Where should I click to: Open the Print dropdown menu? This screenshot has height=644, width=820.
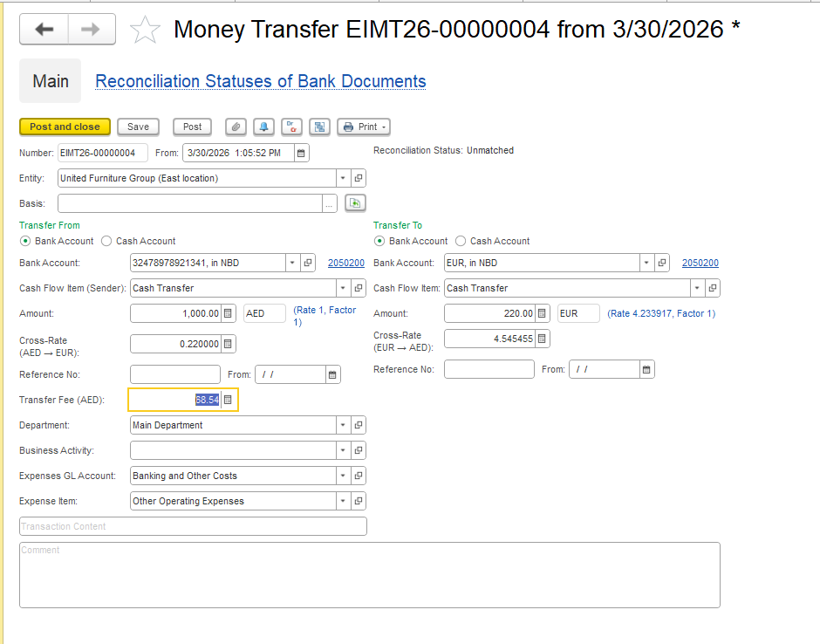tap(364, 127)
